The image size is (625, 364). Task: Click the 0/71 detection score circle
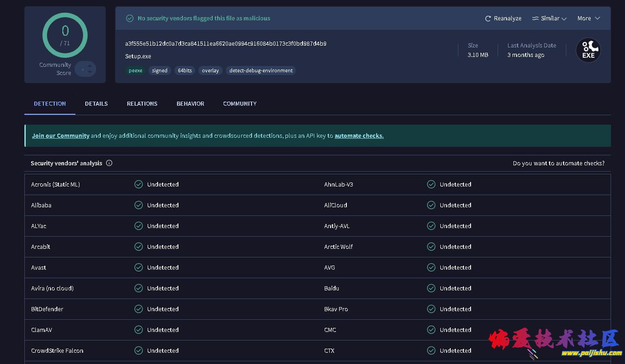pos(65,35)
